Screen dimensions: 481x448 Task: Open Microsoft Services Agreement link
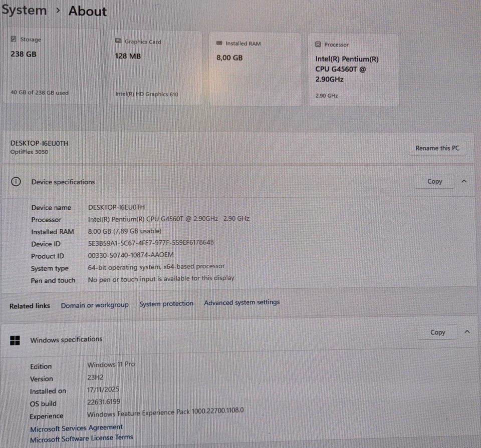pyautogui.click(x=76, y=428)
